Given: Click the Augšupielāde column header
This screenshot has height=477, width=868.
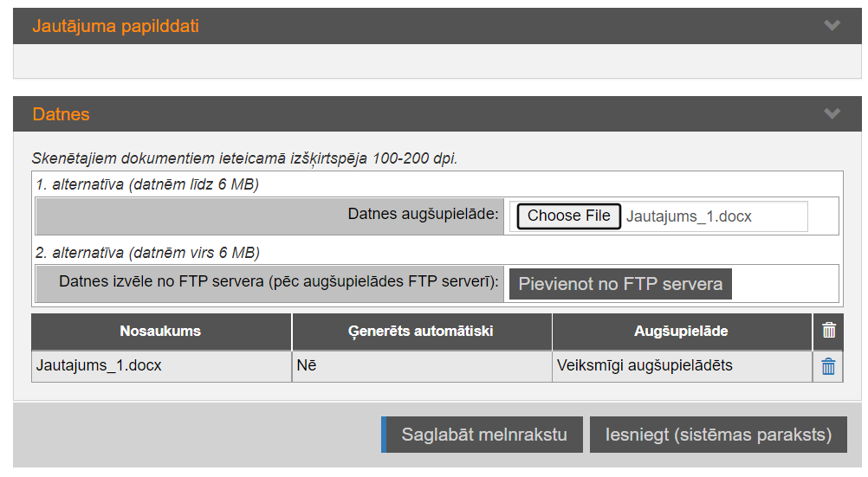Looking at the screenshot, I should coord(681,332).
